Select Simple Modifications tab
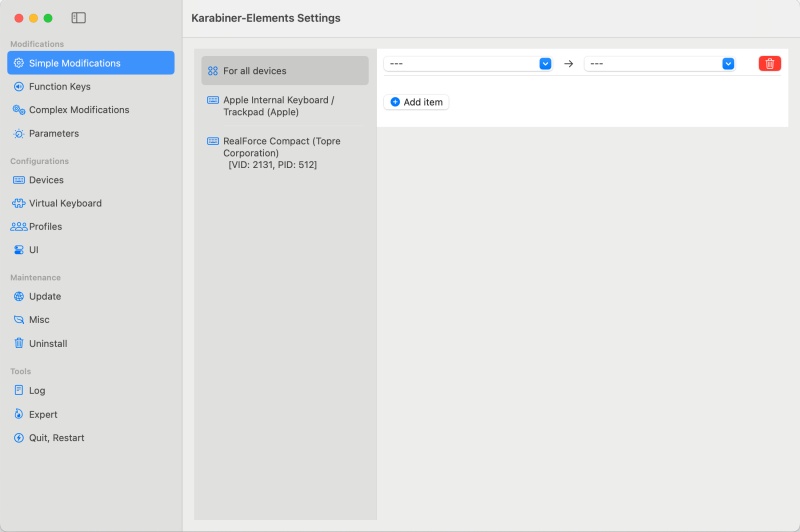The width and height of the screenshot is (800, 532). [x=74, y=63]
